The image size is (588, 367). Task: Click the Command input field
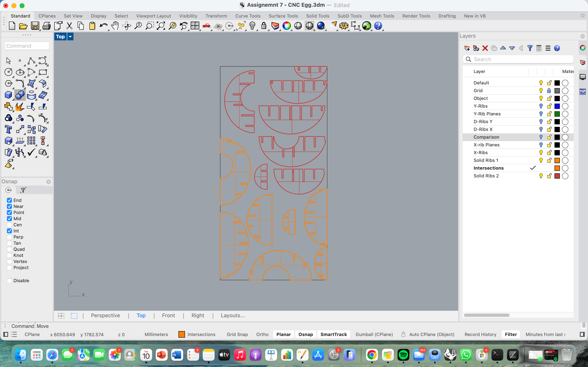coord(27,46)
